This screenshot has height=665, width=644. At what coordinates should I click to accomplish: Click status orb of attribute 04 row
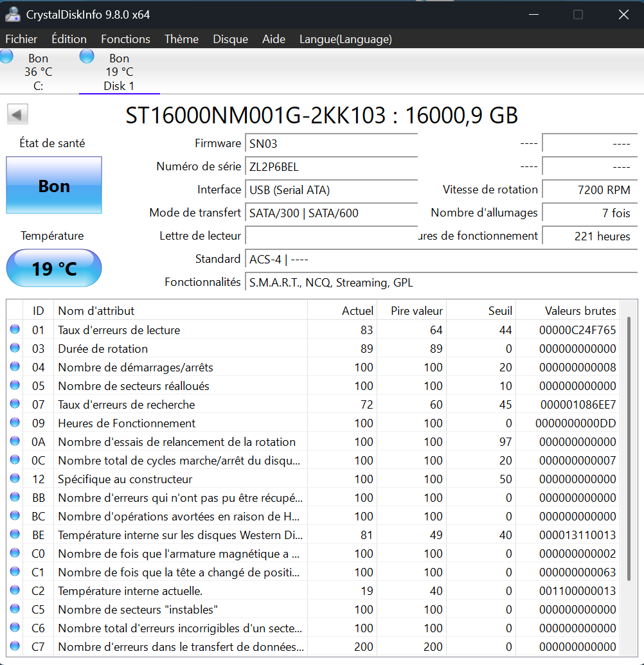[15, 366]
